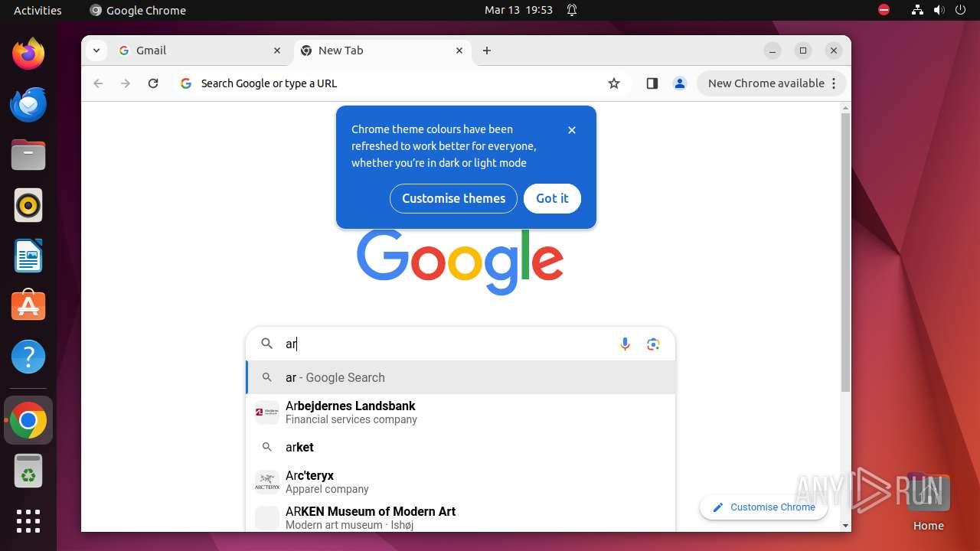Go back to previous page
The height and width of the screenshot is (551, 980).
98,83
